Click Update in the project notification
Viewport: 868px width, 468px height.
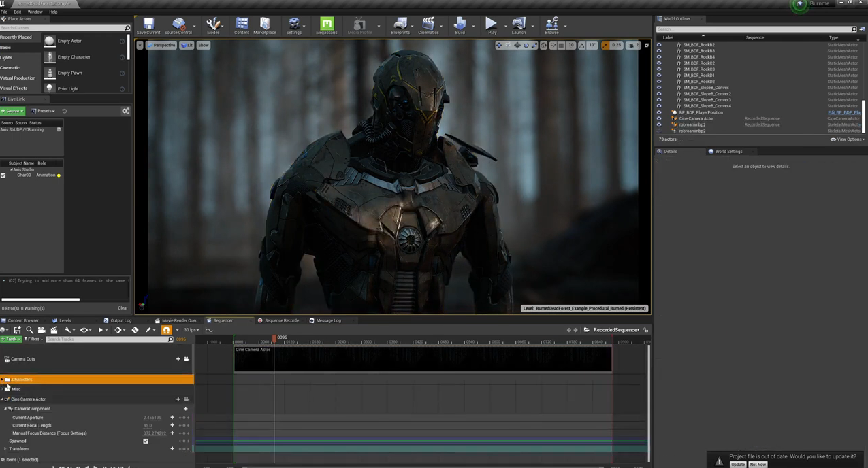pos(738,465)
